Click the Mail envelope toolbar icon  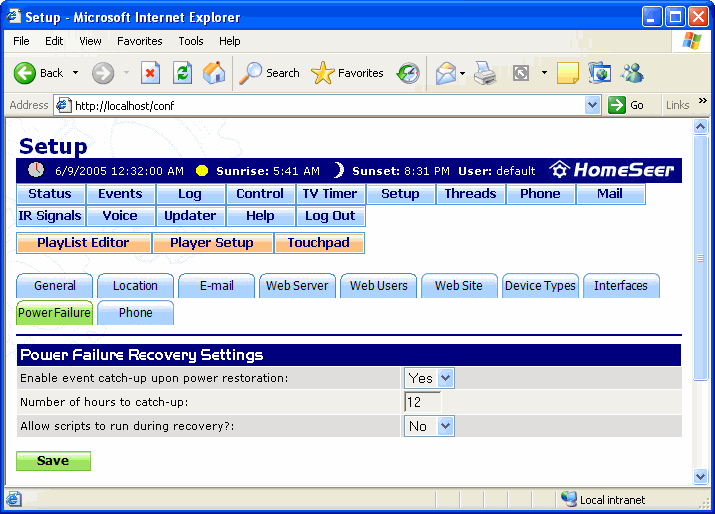coord(446,73)
